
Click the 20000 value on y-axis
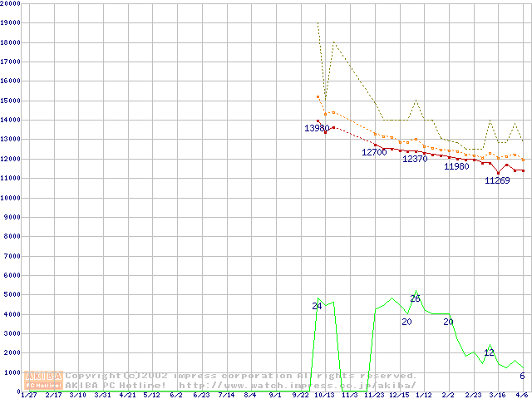[x=10, y=3]
